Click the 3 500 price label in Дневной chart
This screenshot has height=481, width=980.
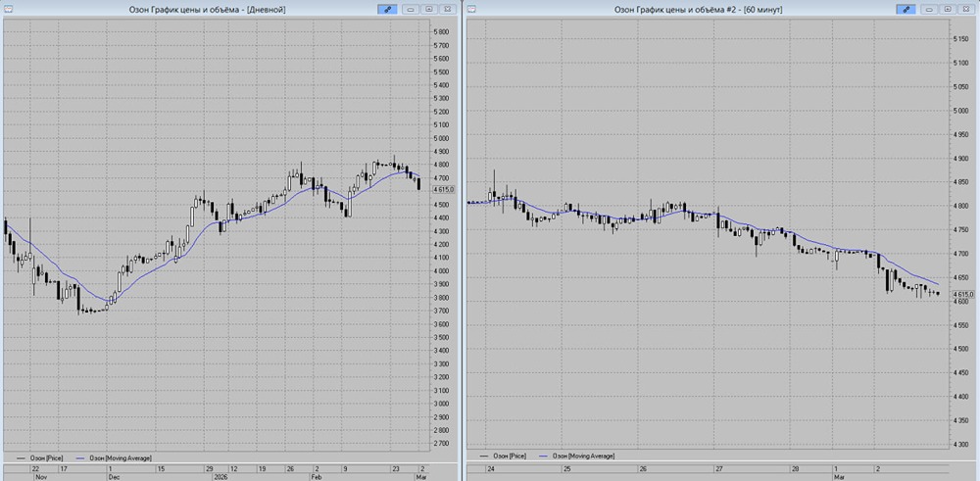coord(441,337)
